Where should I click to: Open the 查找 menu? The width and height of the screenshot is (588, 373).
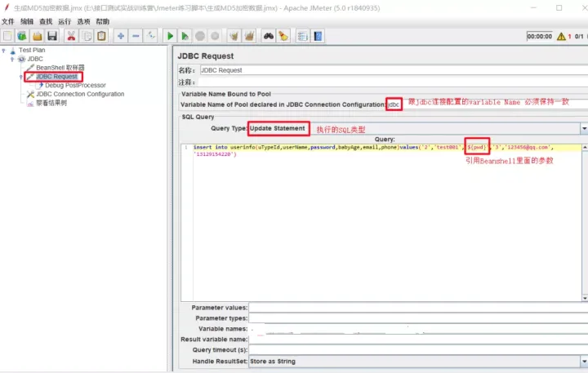[46, 21]
